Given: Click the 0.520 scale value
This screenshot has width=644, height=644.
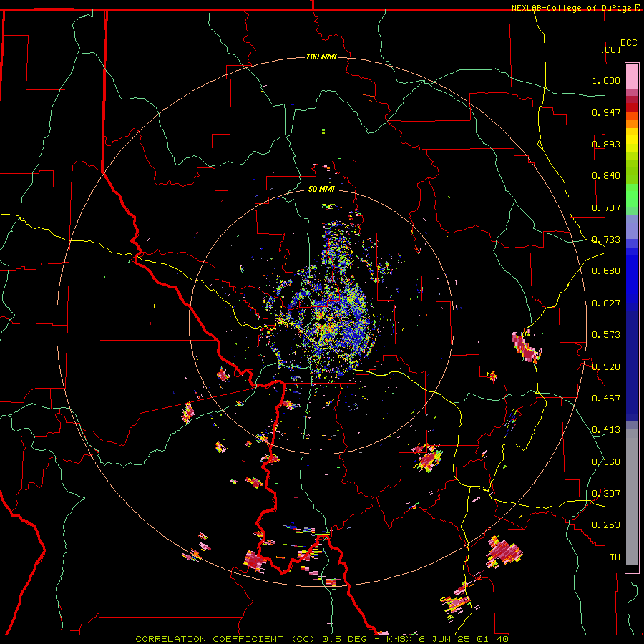Looking at the screenshot, I should [x=606, y=367].
